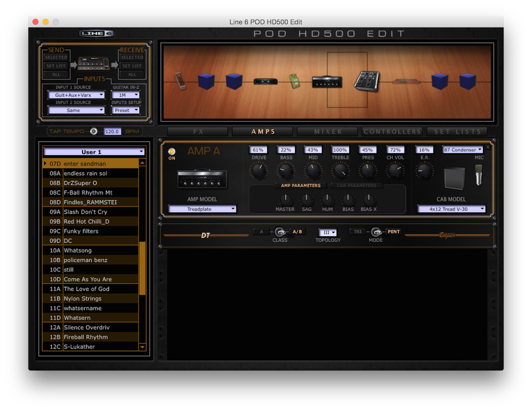The height and width of the screenshot is (411, 532).
Task: Click Send ALL button
Action: pos(56,74)
